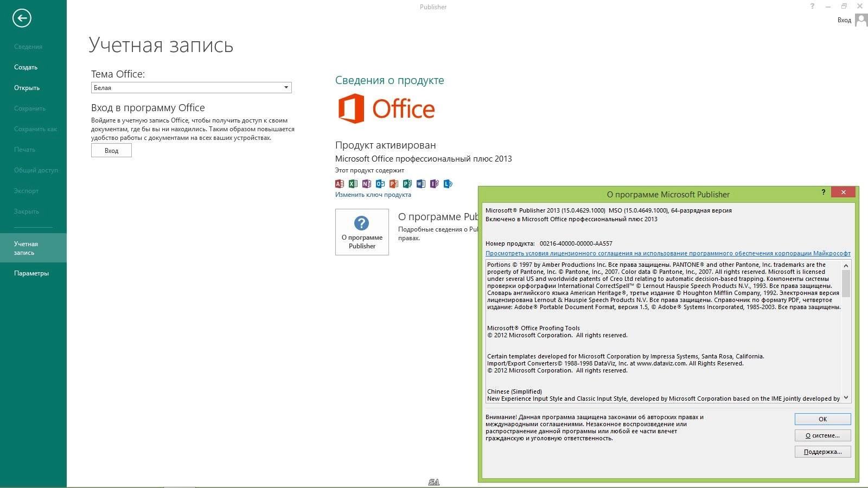This screenshot has width=868, height=488.
Task: Select Открыть in the sidebar
Action: 27,88
